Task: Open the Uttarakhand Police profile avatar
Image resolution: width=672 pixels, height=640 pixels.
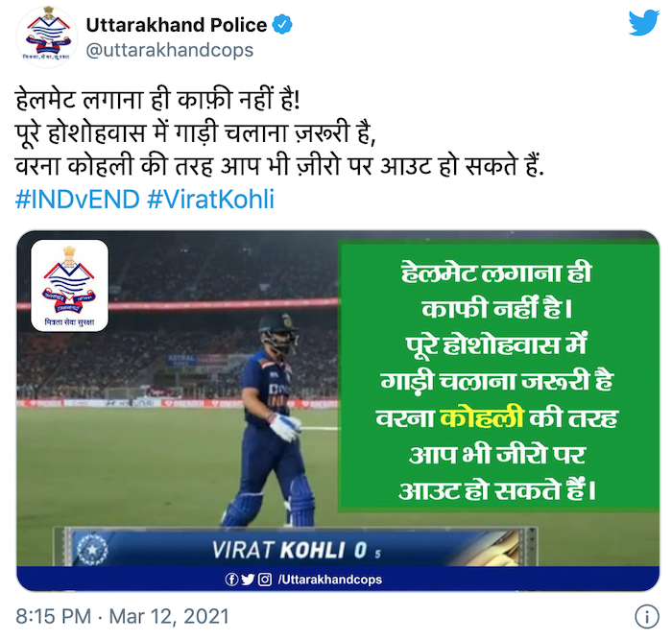Action: [x=47, y=37]
